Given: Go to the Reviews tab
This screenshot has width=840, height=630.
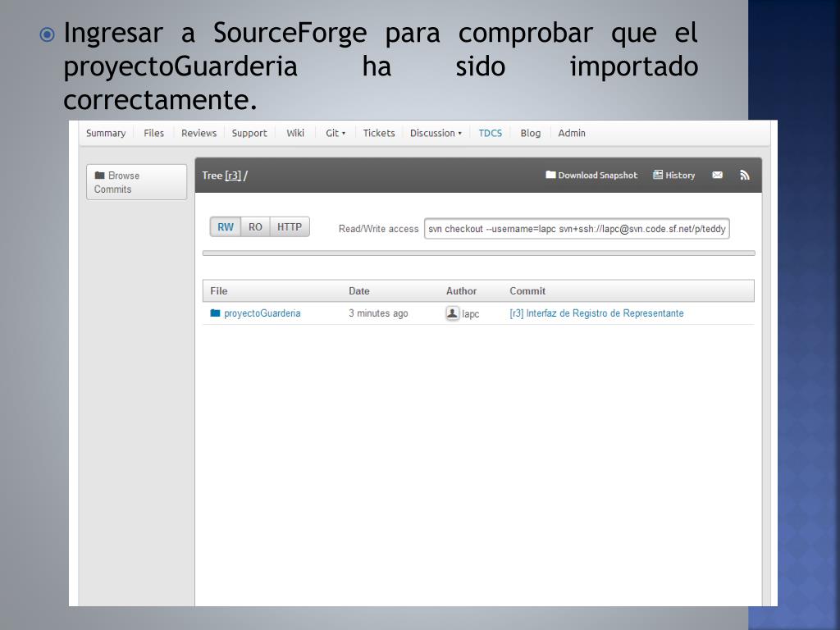Looking at the screenshot, I should pyautogui.click(x=199, y=133).
